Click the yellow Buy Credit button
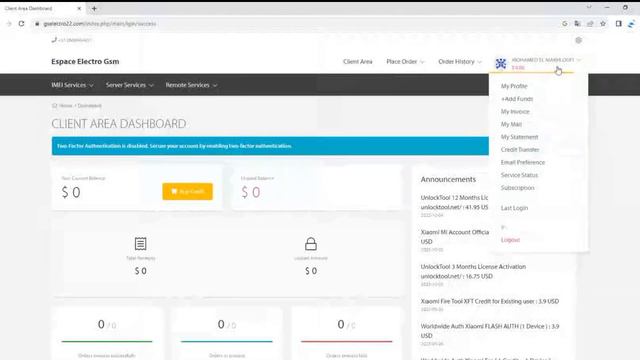Viewport: 640px width, 360px height. [x=187, y=191]
